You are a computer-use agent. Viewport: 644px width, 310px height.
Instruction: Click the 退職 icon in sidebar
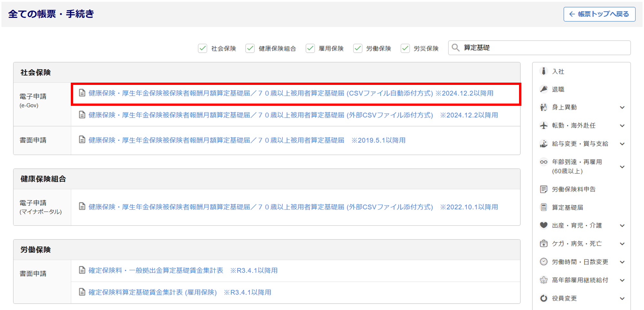[x=544, y=89]
